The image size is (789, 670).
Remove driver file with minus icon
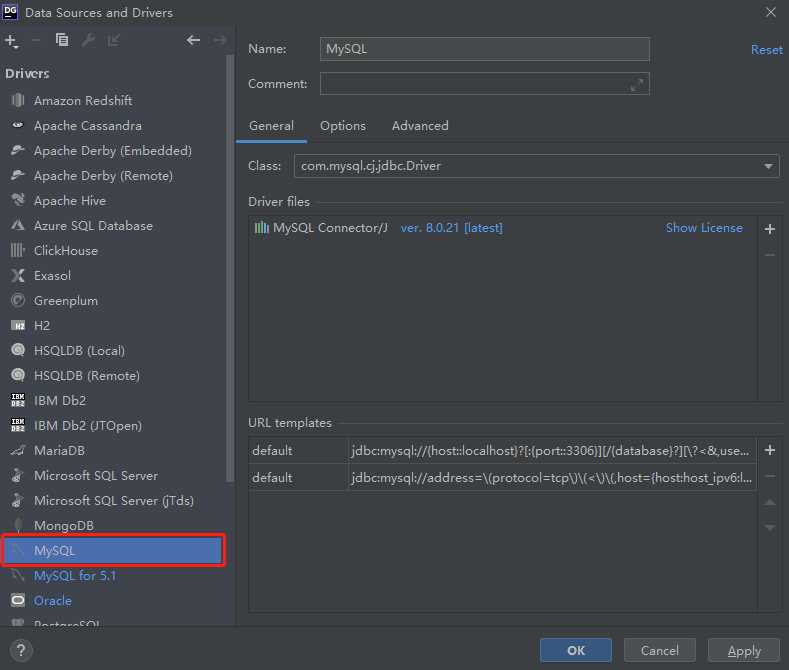[770, 255]
